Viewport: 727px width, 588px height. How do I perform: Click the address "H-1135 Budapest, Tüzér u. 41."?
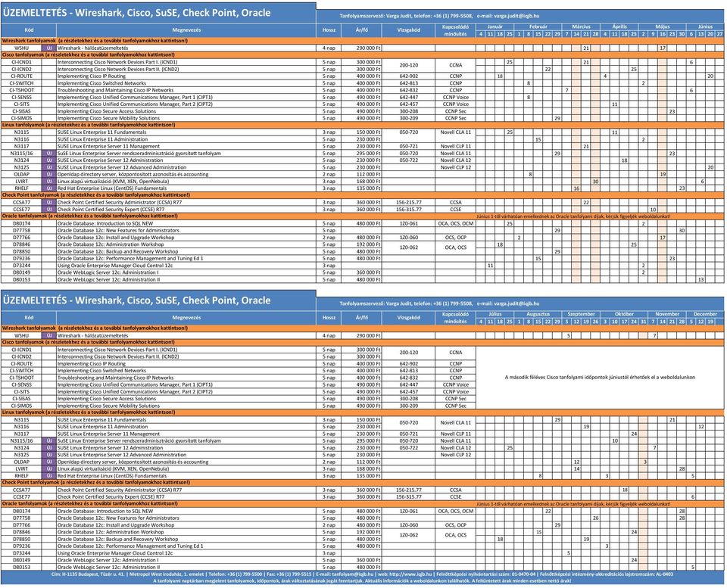pos(94,574)
